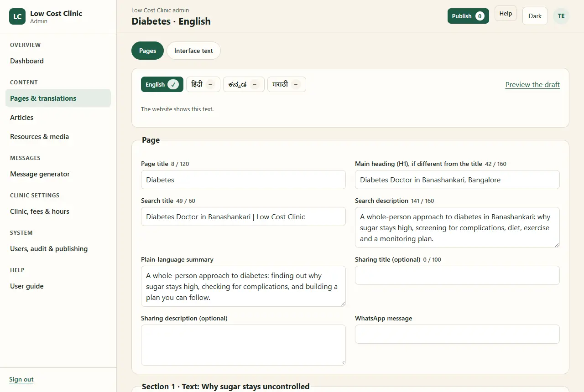
Task: Open Pages & translations in the sidebar
Action: [58, 98]
